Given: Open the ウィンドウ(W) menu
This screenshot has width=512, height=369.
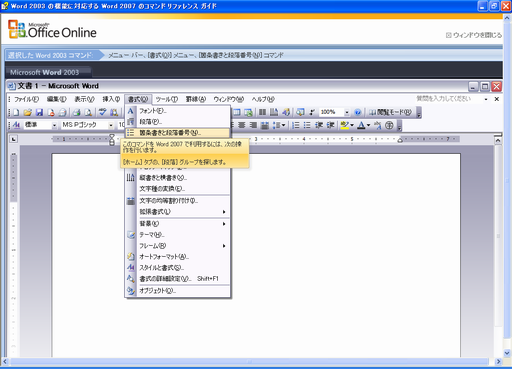Looking at the screenshot, I should [229, 99].
